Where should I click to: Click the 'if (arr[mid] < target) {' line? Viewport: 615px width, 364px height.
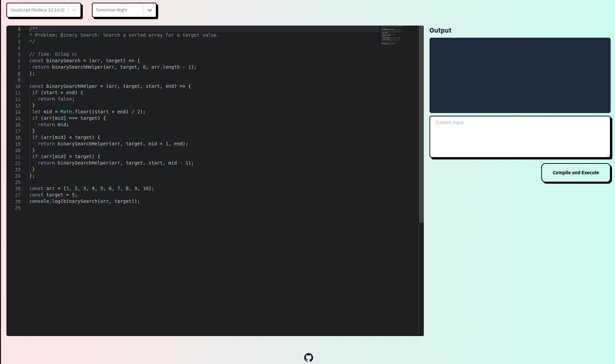pyautogui.click(x=66, y=137)
